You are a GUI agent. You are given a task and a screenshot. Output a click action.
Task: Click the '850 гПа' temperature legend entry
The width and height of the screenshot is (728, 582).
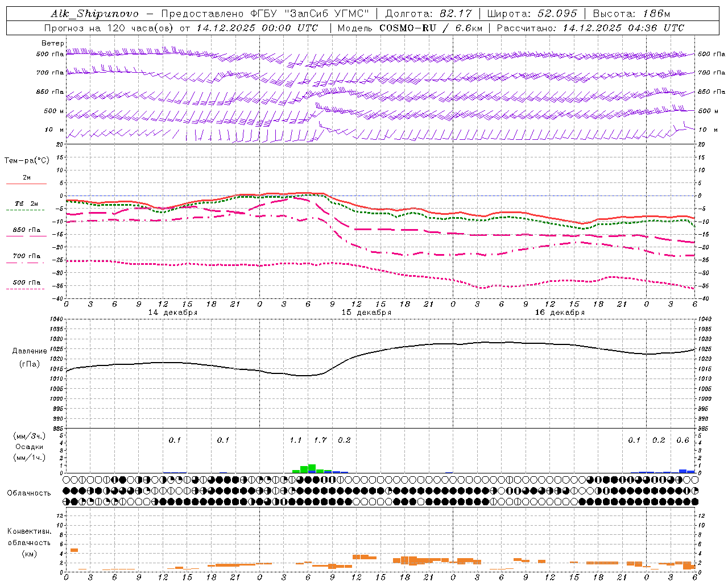pos(26,230)
